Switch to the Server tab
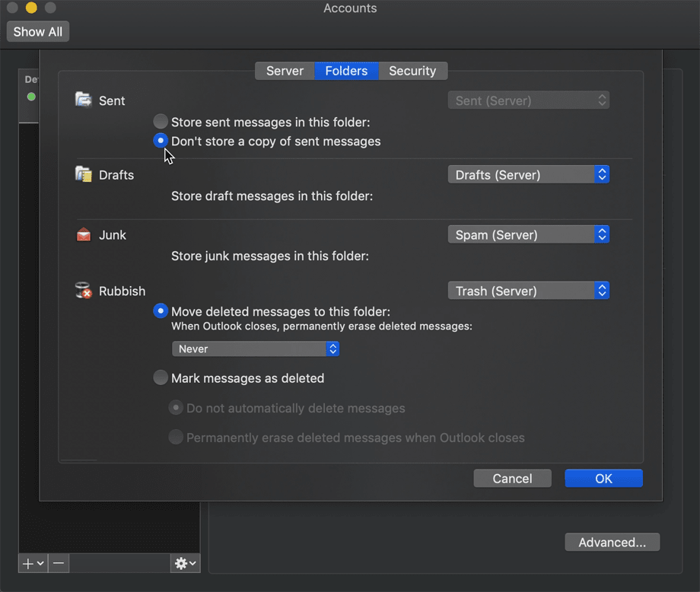700x592 pixels. pyautogui.click(x=284, y=70)
